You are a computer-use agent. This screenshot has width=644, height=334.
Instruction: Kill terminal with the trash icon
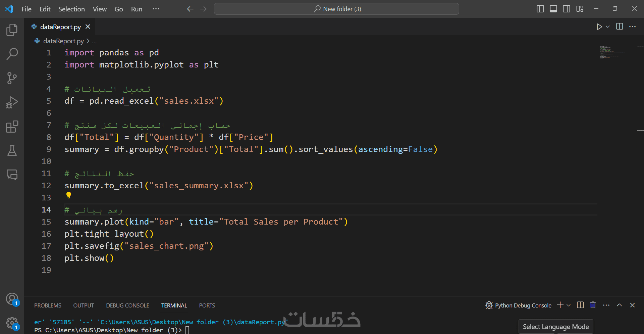coord(593,305)
